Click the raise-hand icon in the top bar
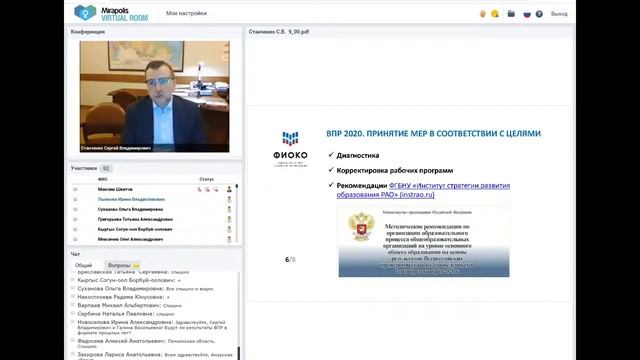 coord(483,14)
